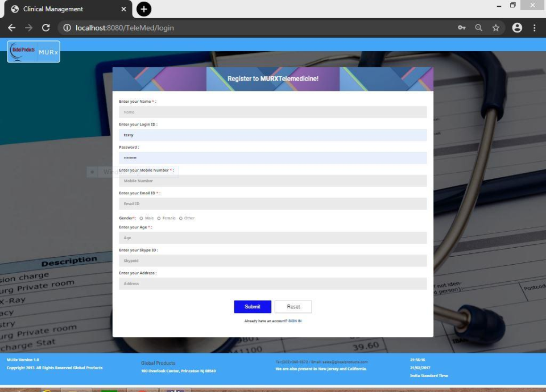Click the Skype ID input field

(273, 261)
